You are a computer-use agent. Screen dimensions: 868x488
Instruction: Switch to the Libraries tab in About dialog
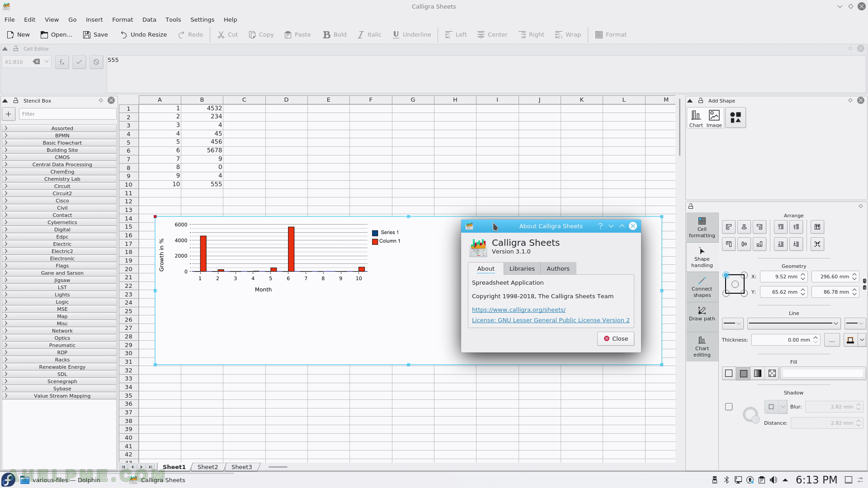[x=522, y=268]
